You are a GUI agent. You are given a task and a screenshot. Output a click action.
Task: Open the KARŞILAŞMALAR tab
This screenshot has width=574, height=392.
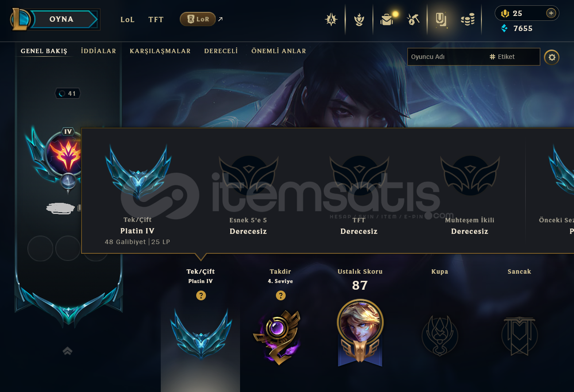coord(160,51)
